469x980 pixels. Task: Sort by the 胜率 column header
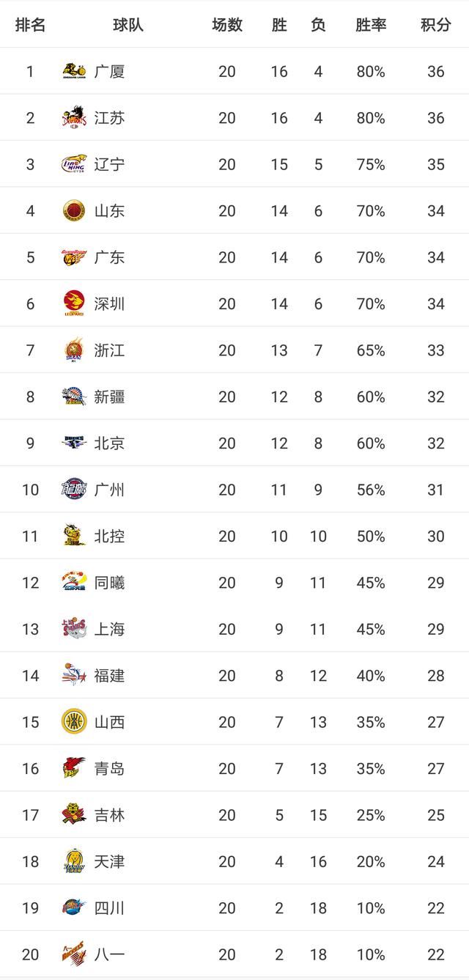tap(370, 24)
